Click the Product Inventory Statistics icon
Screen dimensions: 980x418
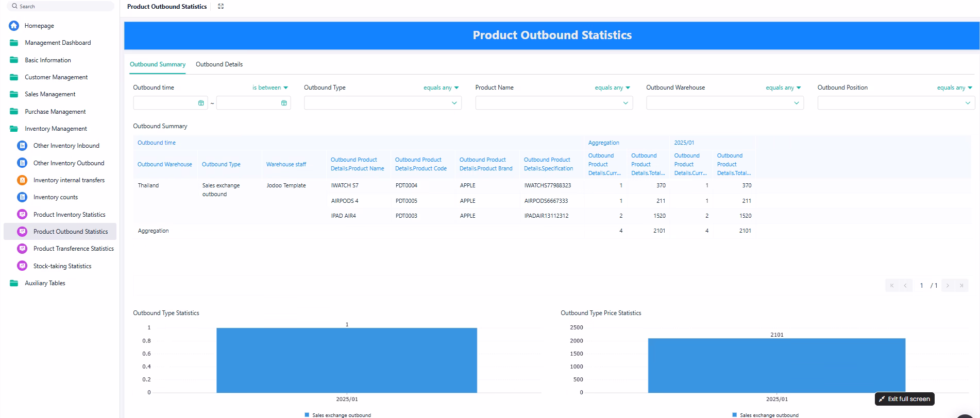pos(22,215)
